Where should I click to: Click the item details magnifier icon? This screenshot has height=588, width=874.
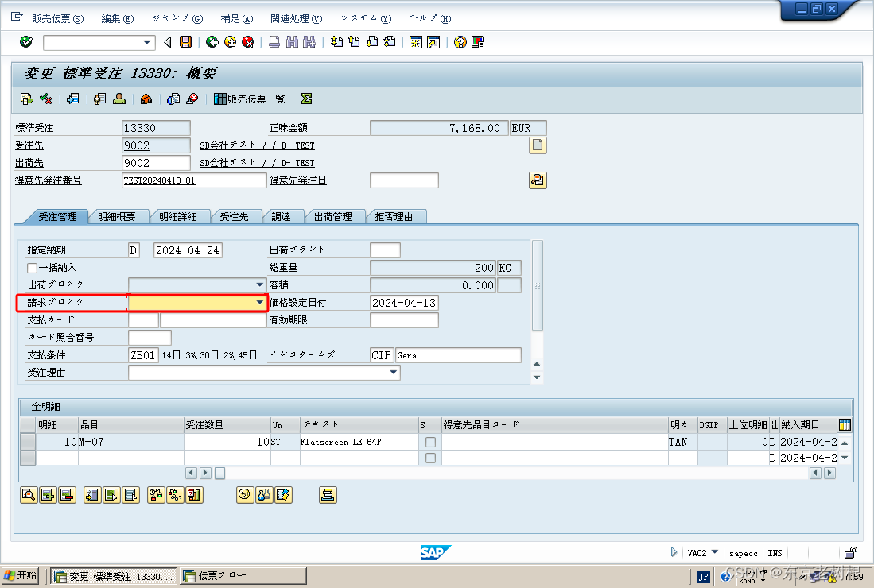pos(29,494)
